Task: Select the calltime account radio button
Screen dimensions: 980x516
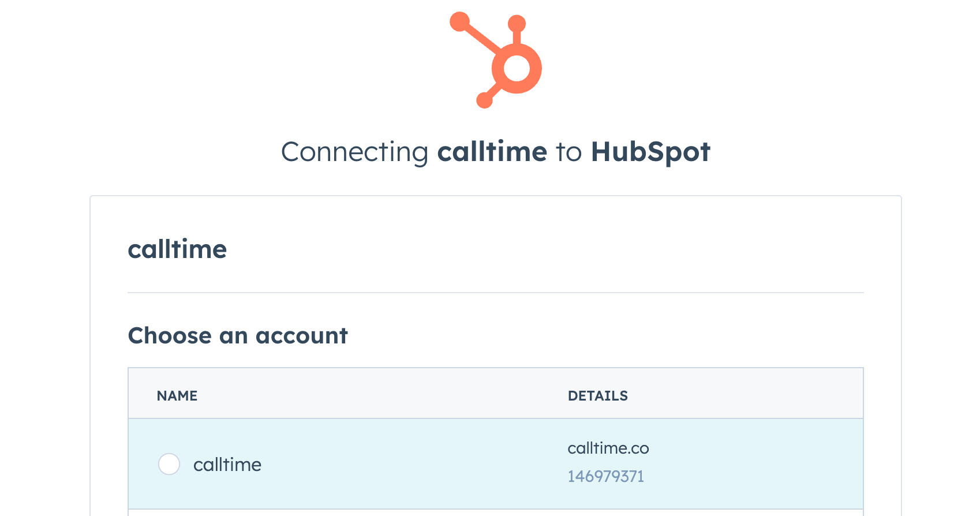Action: coord(169,464)
